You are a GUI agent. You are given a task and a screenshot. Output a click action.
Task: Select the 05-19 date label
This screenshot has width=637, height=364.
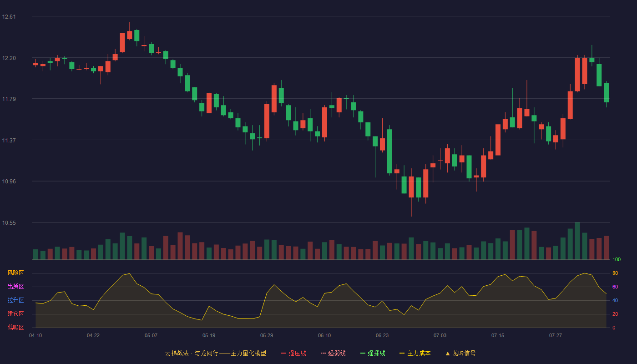coord(209,335)
